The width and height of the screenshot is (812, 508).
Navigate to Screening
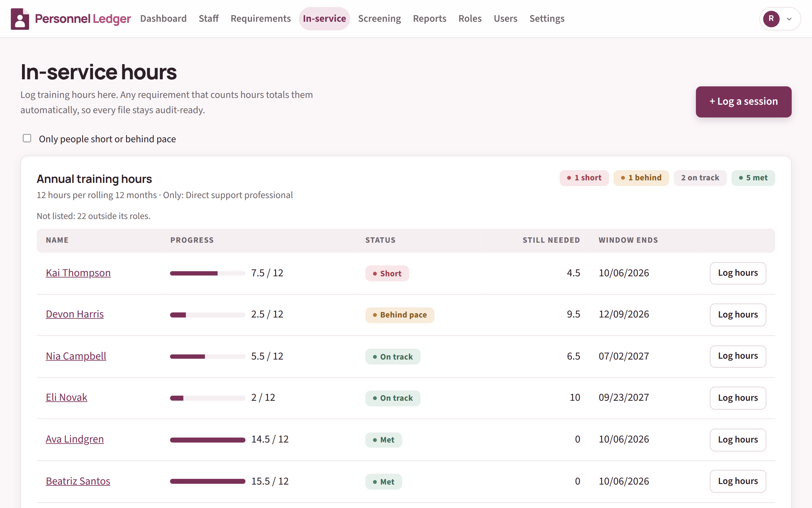(x=379, y=18)
